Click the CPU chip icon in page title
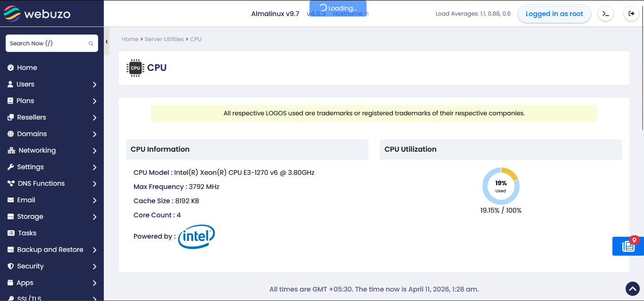This screenshot has height=301, width=644. 135,68
